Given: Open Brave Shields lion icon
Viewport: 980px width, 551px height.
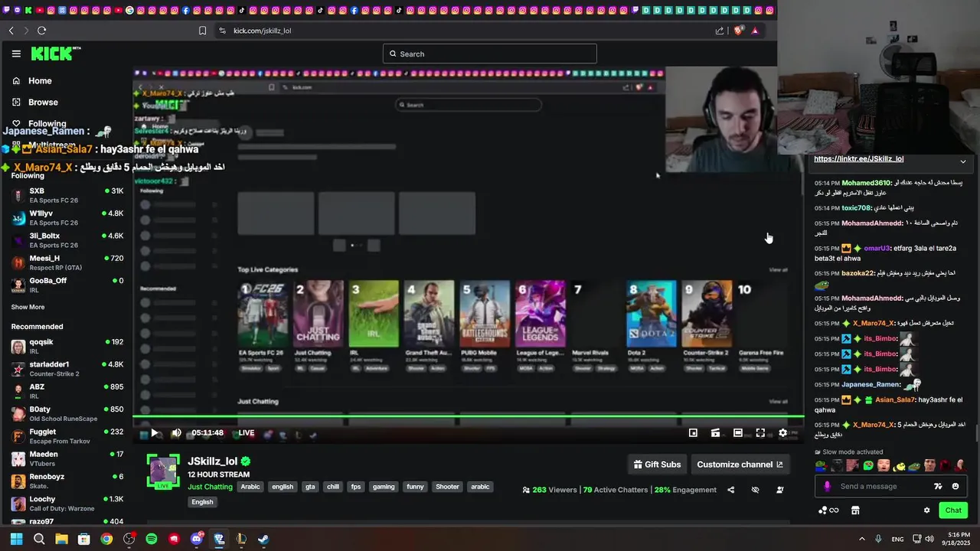Looking at the screenshot, I should tap(738, 31).
